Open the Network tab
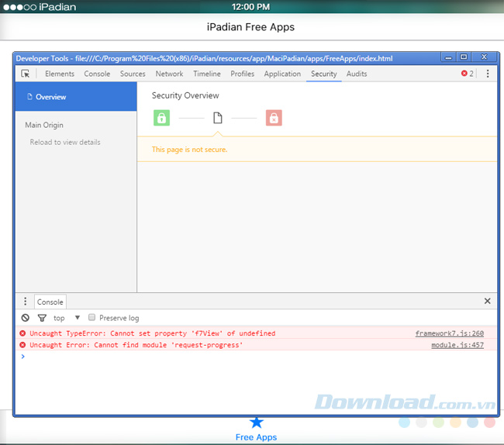The height and width of the screenshot is (445, 504). click(169, 74)
